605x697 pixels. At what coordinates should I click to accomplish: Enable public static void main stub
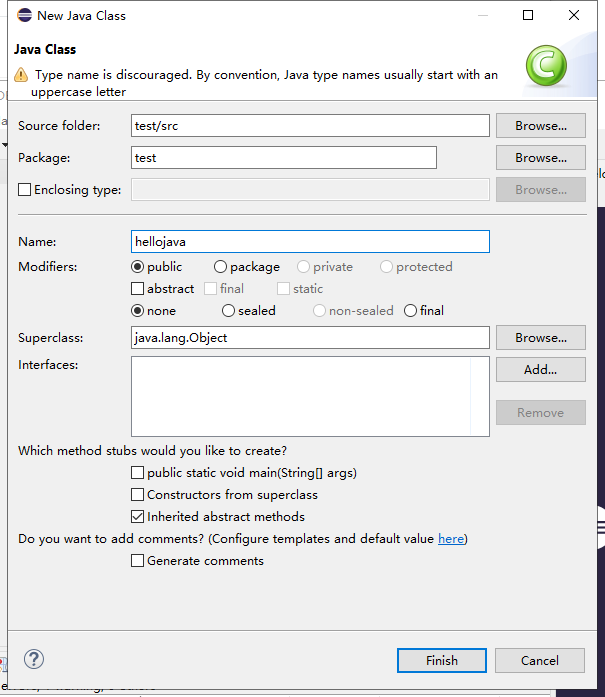pos(138,473)
